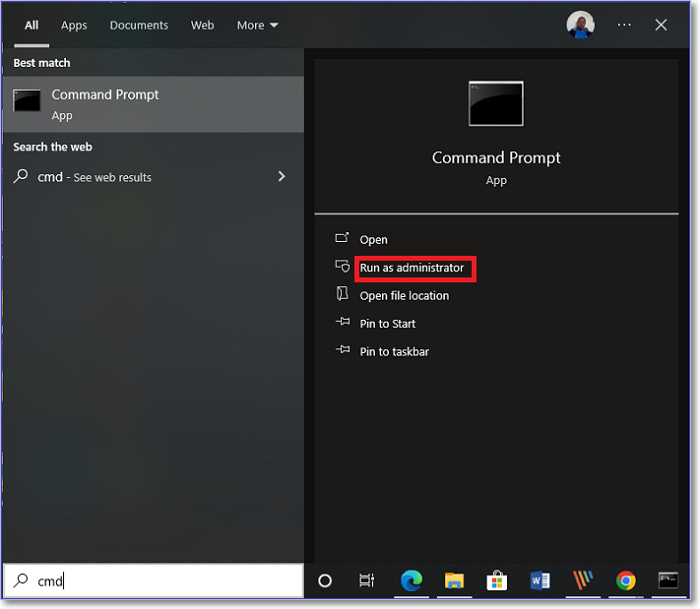Click Pin to Start option
This screenshot has width=700, height=609.
(387, 324)
